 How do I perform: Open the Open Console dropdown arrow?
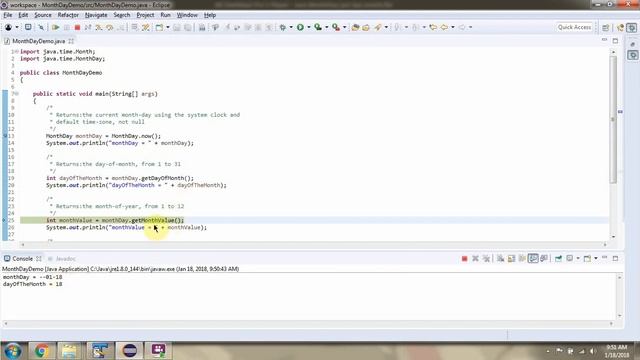tap(596, 258)
